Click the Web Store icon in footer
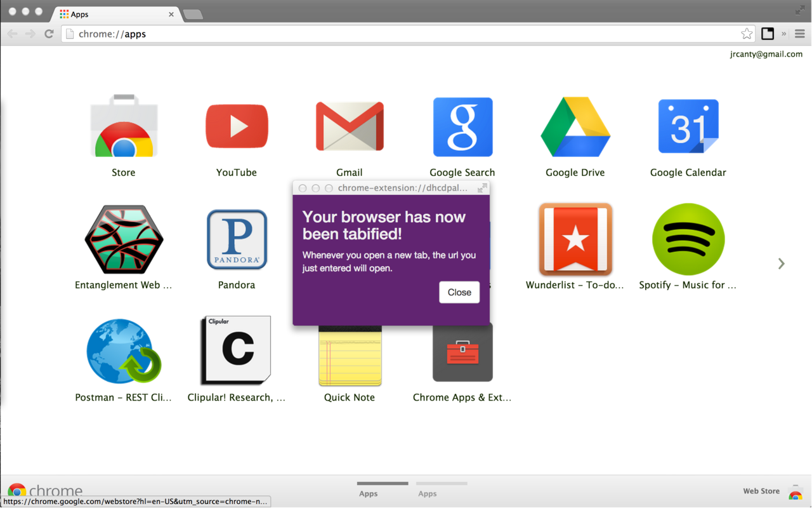The image size is (812, 508). [796, 493]
